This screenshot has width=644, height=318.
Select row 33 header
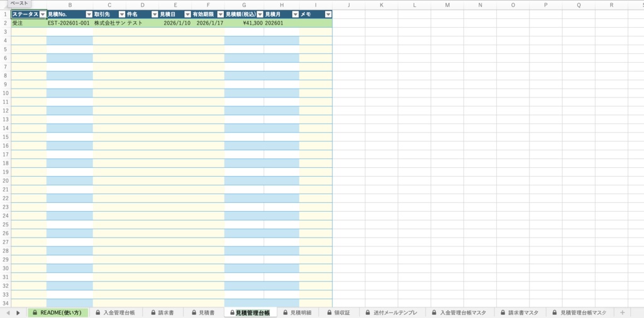[x=5, y=295]
